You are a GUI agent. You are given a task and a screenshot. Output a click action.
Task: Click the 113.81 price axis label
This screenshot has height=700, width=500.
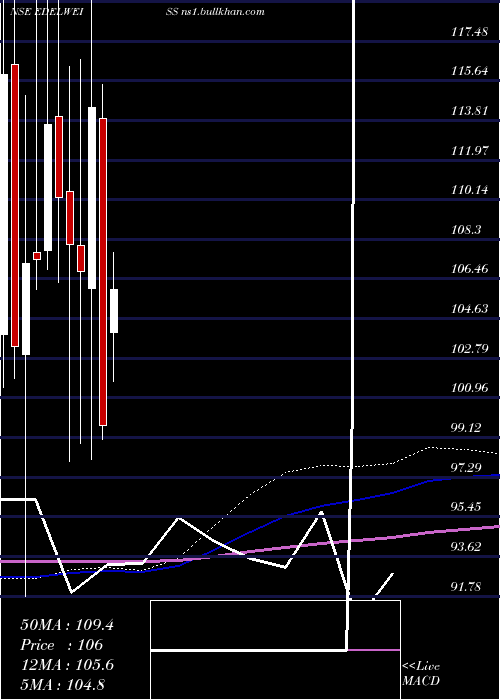pyautogui.click(x=469, y=111)
